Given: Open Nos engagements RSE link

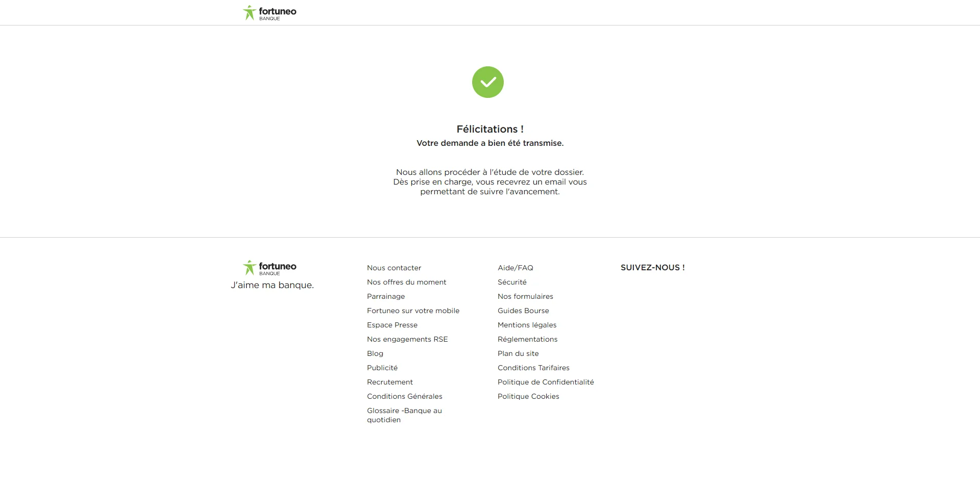Looking at the screenshot, I should click(x=407, y=339).
